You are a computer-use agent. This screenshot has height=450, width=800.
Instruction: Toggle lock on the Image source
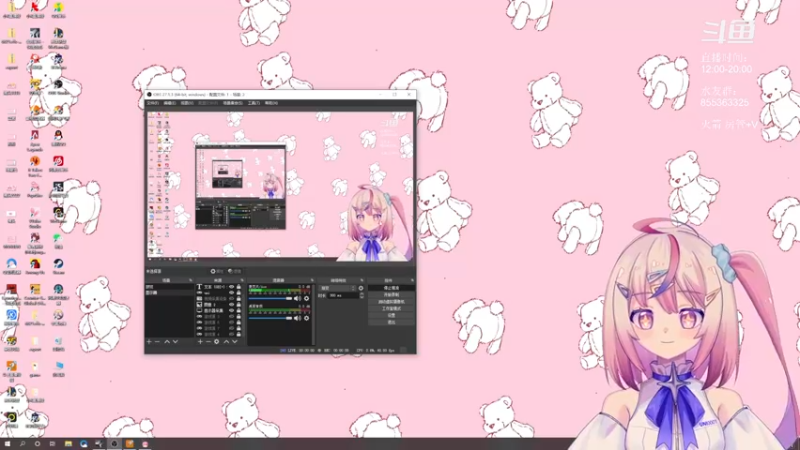point(239,305)
